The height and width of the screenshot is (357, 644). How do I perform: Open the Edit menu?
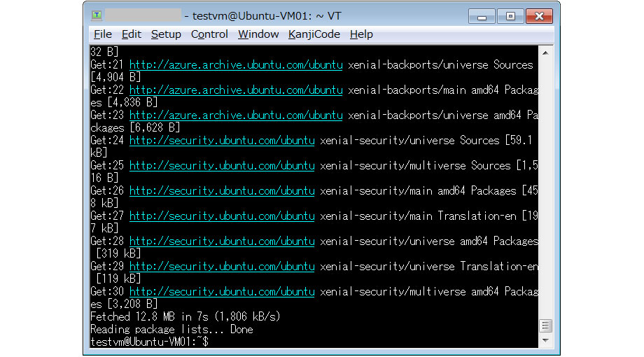click(x=132, y=34)
